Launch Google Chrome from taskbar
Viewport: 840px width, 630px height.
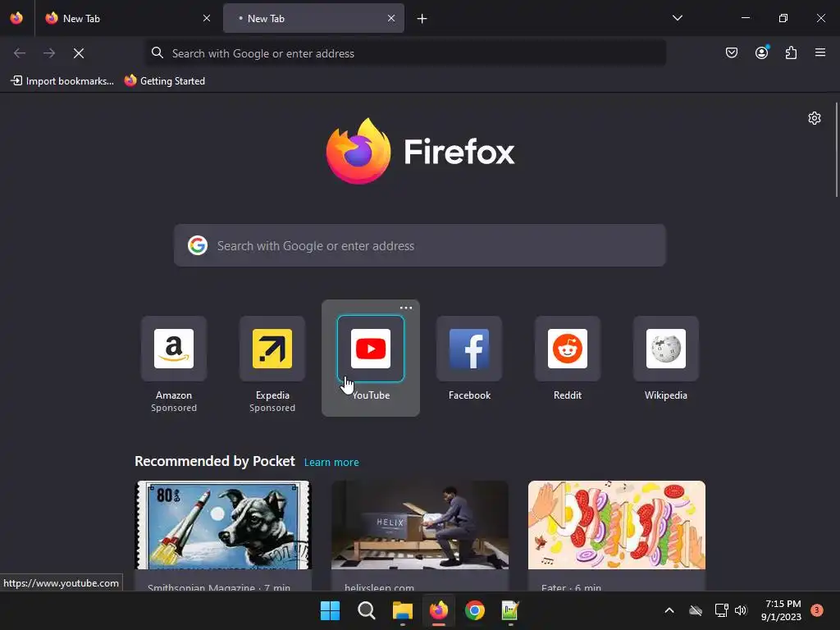click(475, 610)
